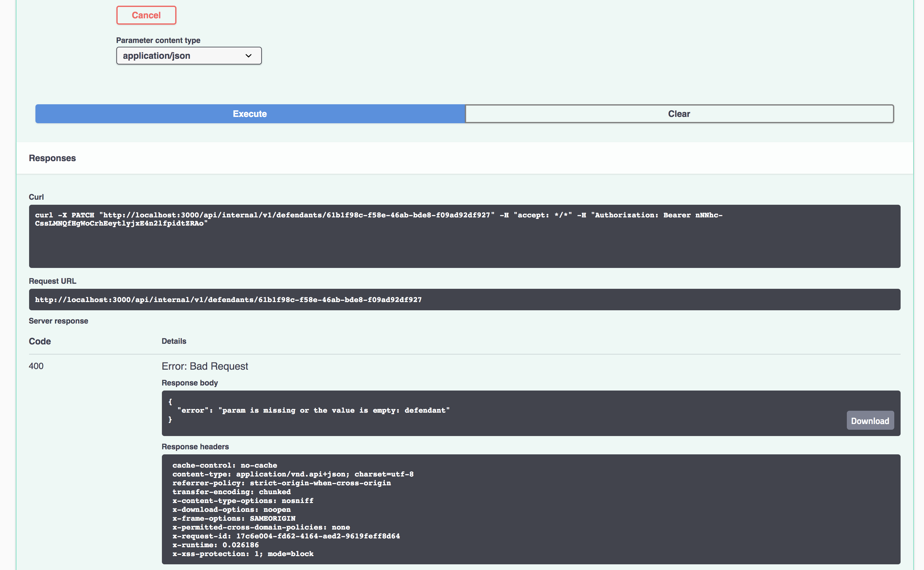
Task: Click the Server response label
Action: (58, 321)
